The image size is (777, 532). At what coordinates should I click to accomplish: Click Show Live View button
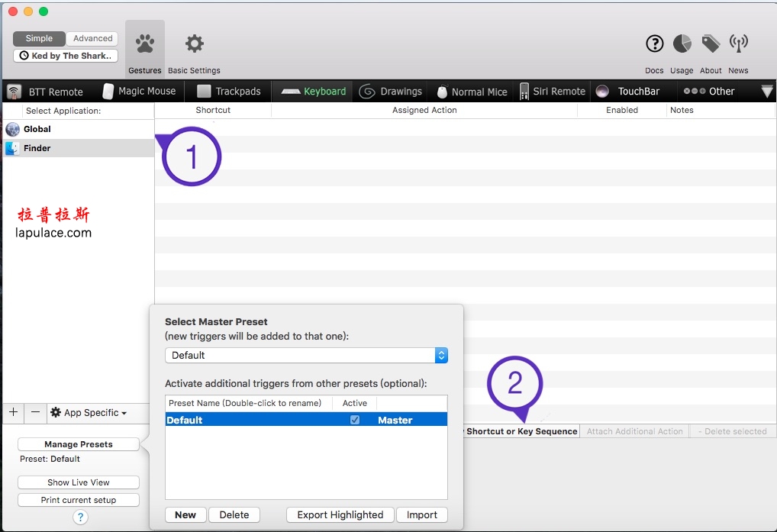[79, 482]
